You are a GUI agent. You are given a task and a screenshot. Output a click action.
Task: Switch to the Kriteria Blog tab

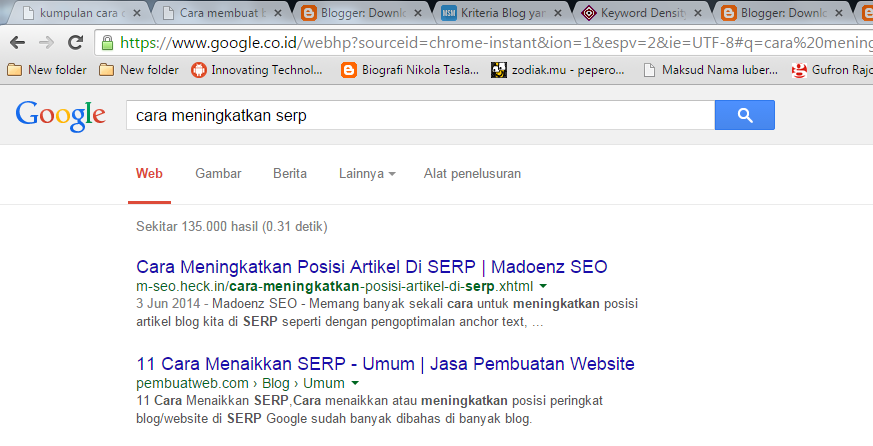click(501, 13)
